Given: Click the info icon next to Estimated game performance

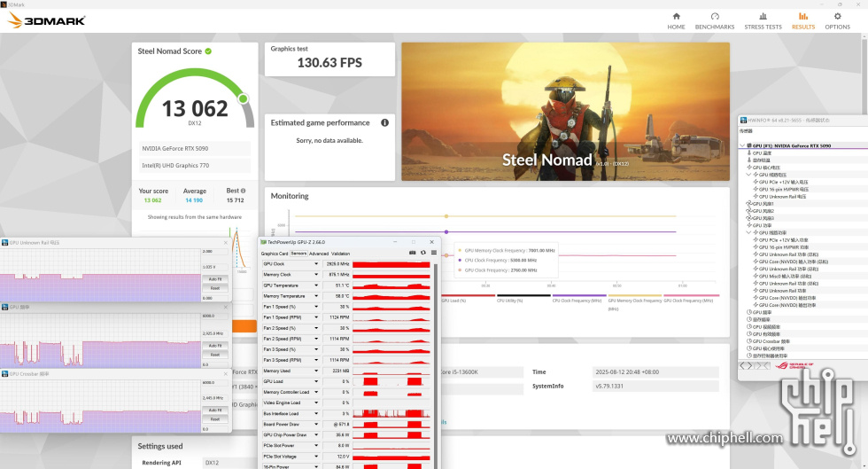Looking at the screenshot, I should [384, 122].
